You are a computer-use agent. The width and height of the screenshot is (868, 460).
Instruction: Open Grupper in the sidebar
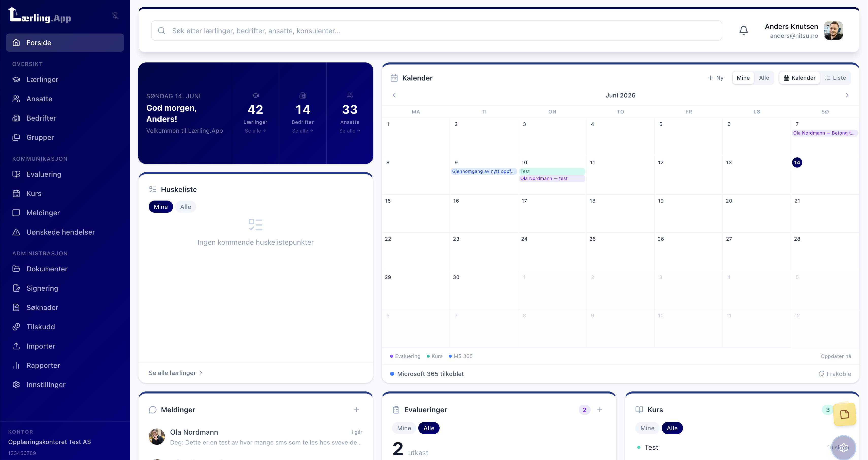click(65, 137)
